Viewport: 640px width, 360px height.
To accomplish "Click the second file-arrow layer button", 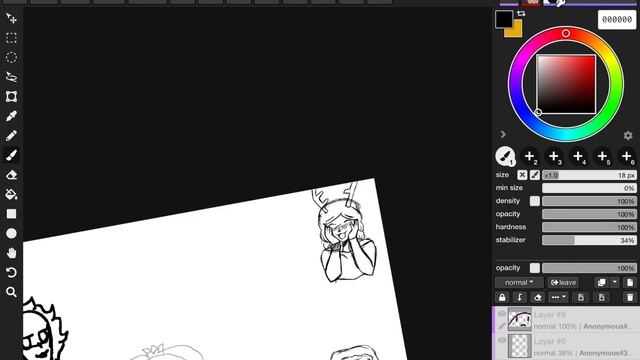I will click(602, 298).
